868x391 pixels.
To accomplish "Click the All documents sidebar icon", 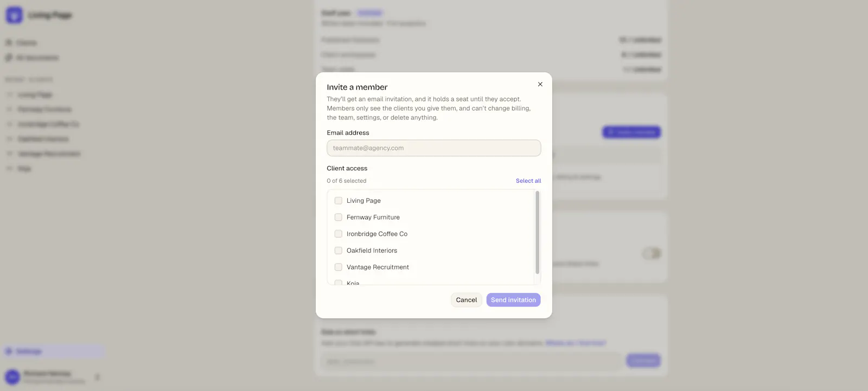I will pyautogui.click(x=9, y=57).
